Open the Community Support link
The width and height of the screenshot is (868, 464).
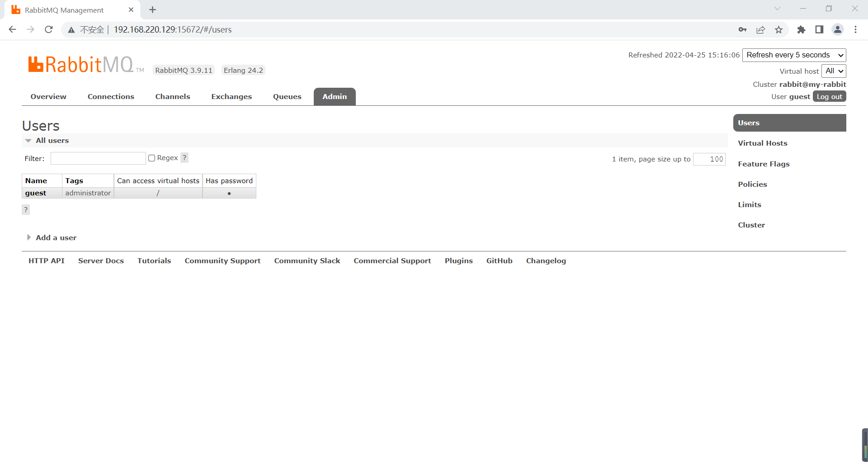[x=222, y=261]
